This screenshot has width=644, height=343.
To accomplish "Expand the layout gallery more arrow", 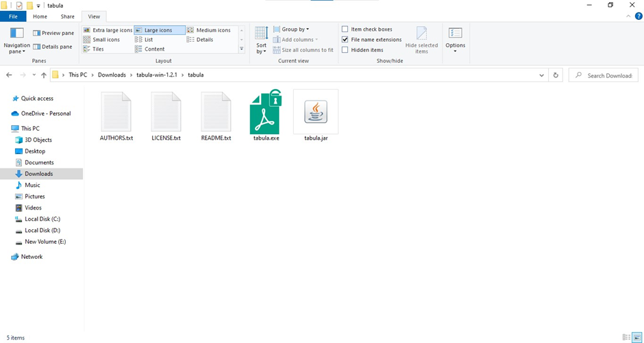I will (x=241, y=49).
